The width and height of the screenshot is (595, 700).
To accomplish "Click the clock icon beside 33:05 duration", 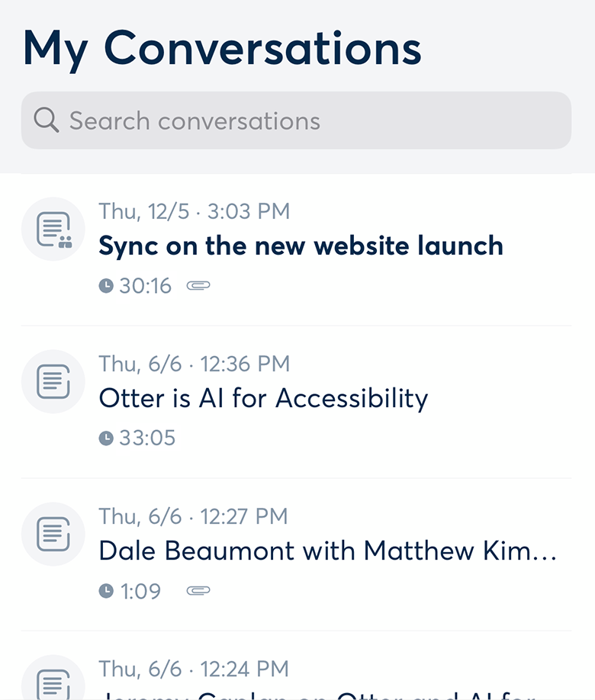I will pyautogui.click(x=106, y=438).
